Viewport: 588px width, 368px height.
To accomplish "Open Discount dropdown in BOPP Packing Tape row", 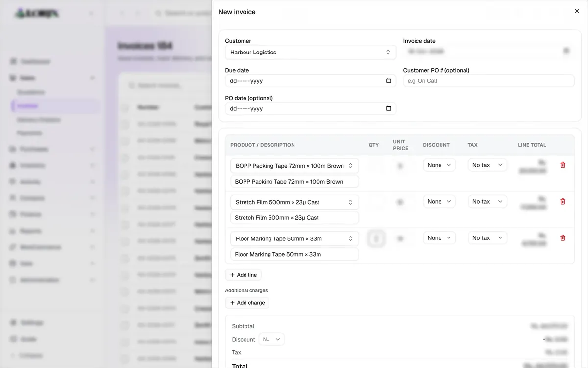I will [x=439, y=165].
